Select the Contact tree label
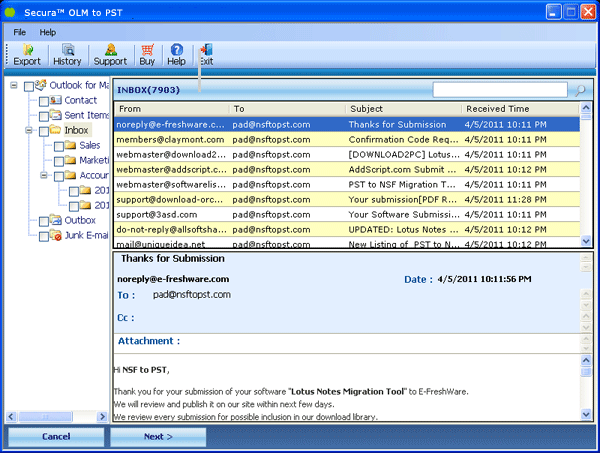 (x=81, y=100)
